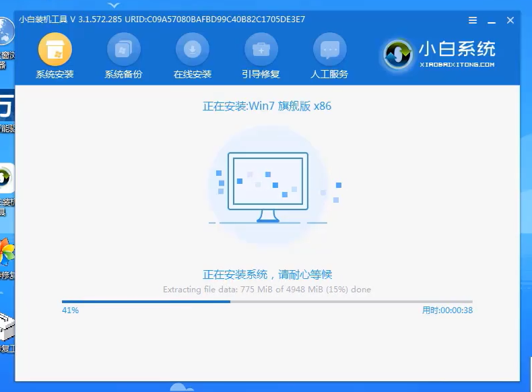Minimize the 小白装机工具 window
Image resolution: width=532 pixels, height=392 pixels.
492,20
